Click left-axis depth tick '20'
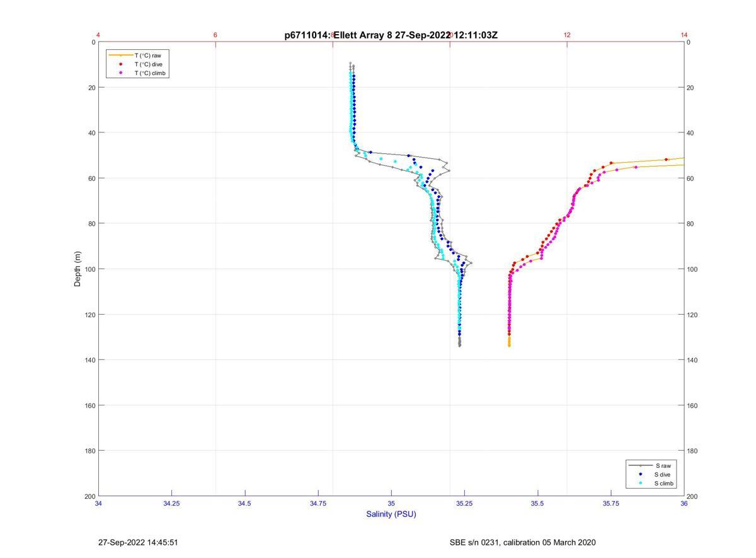This screenshot has width=756, height=558. click(x=92, y=88)
